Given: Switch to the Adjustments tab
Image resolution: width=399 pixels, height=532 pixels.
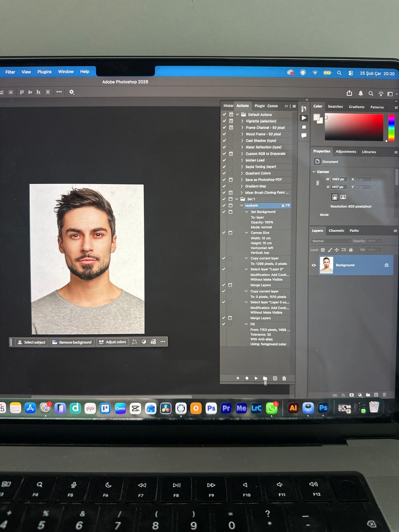Looking at the screenshot, I should coord(346,152).
